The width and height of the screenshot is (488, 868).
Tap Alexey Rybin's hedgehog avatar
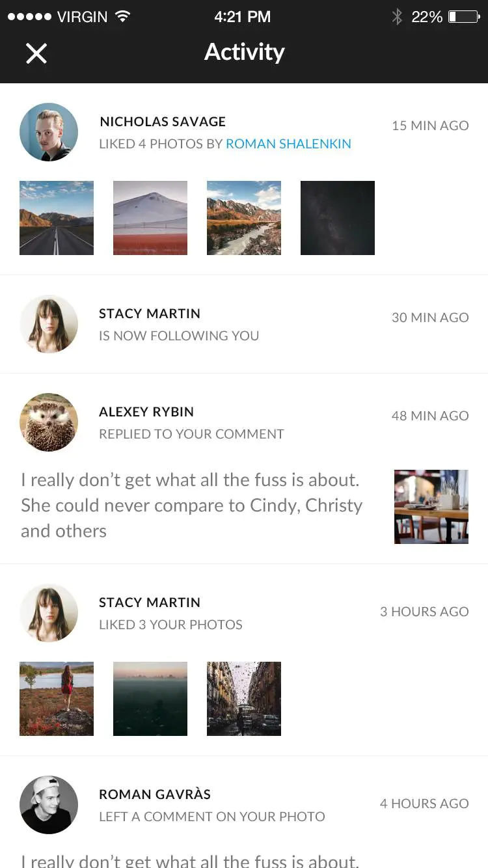click(x=49, y=422)
